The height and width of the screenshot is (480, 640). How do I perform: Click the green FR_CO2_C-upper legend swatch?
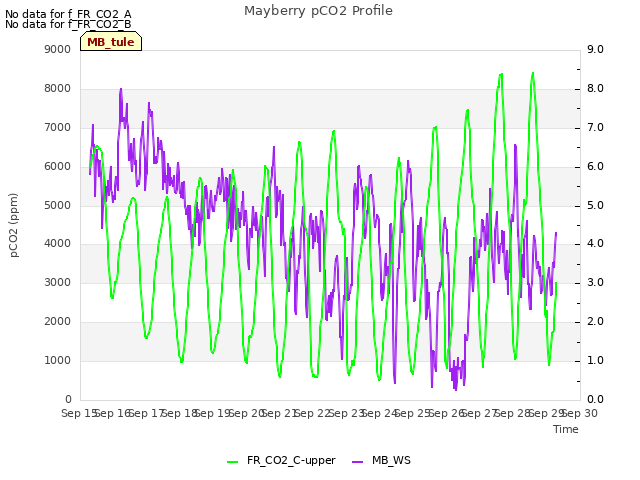point(232,462)
